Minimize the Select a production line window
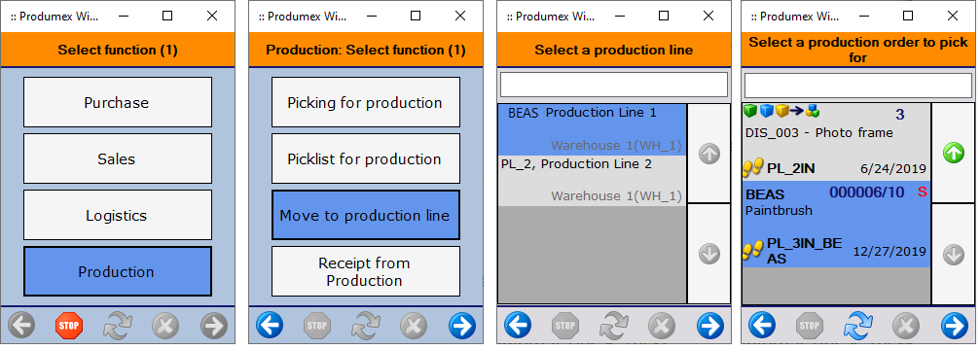980x350 pixels. (619, 17)
